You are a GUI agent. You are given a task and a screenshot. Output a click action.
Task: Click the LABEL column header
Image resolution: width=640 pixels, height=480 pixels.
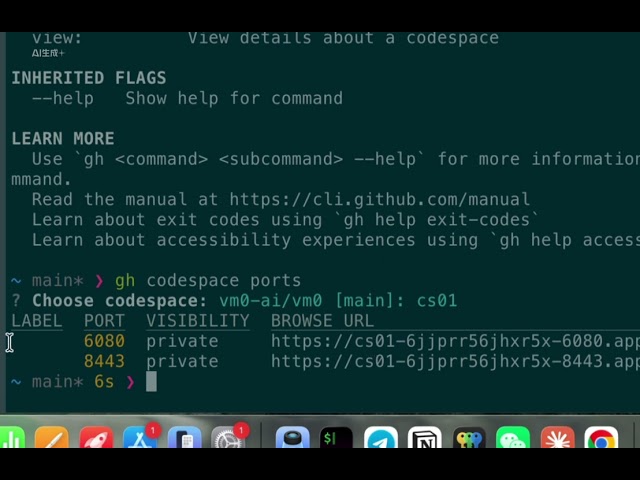click(x=37, y=321)
